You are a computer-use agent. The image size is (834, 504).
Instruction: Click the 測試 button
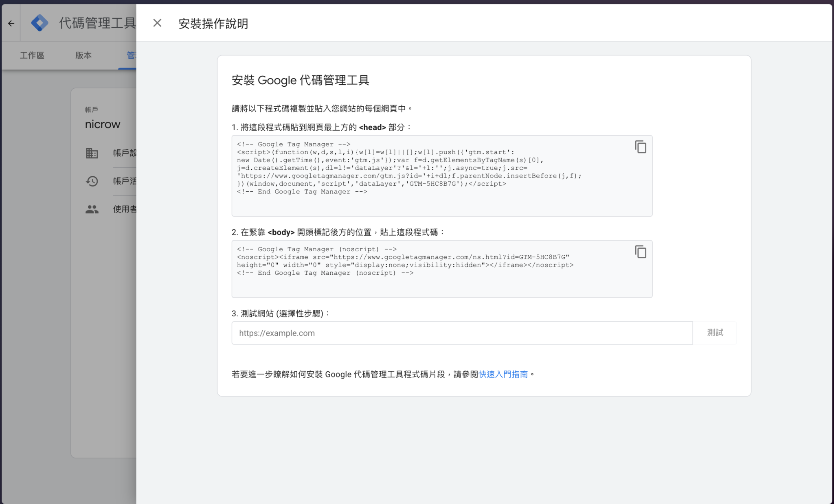pyautogui.click(x=715, y=333)
